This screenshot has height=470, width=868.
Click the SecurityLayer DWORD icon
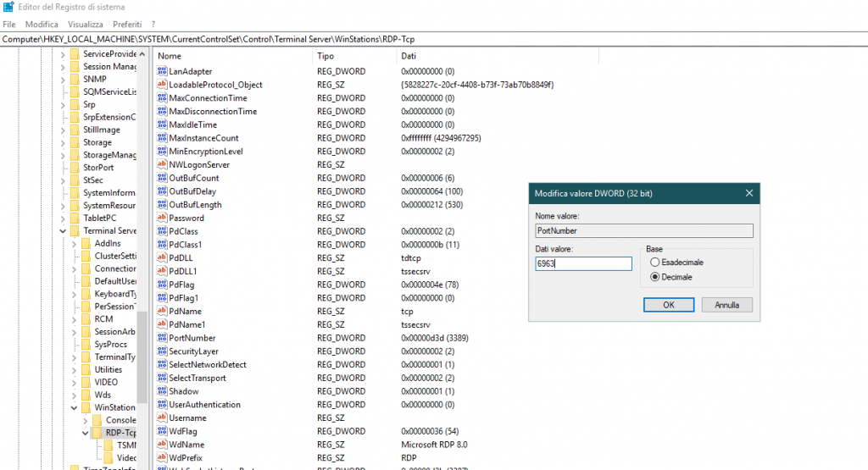tap(162, 351)
